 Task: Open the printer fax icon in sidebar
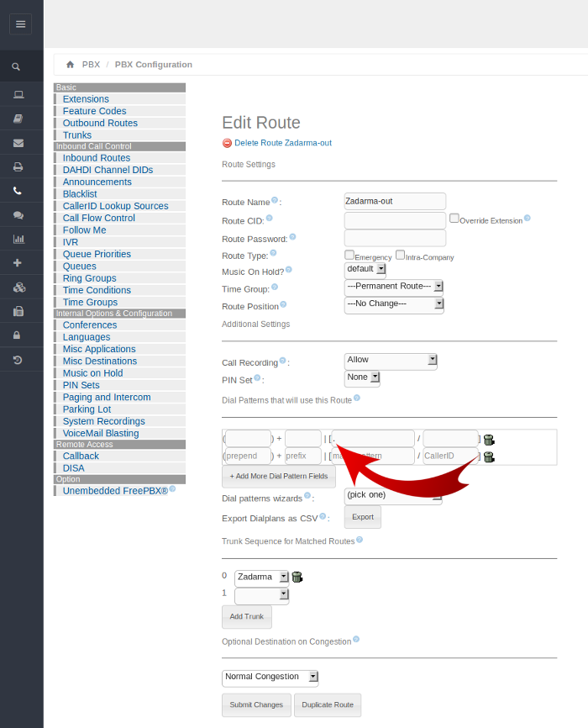18,166
